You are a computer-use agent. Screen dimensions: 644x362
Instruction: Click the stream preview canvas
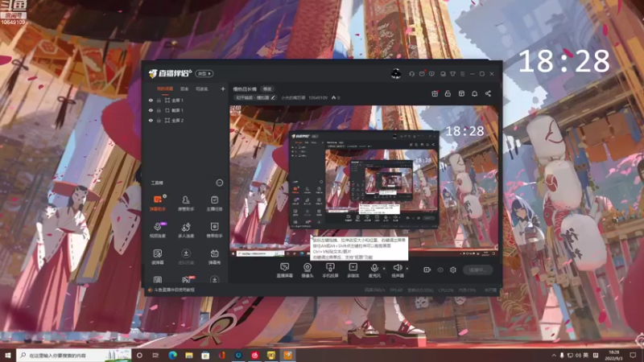pos(364,182)
